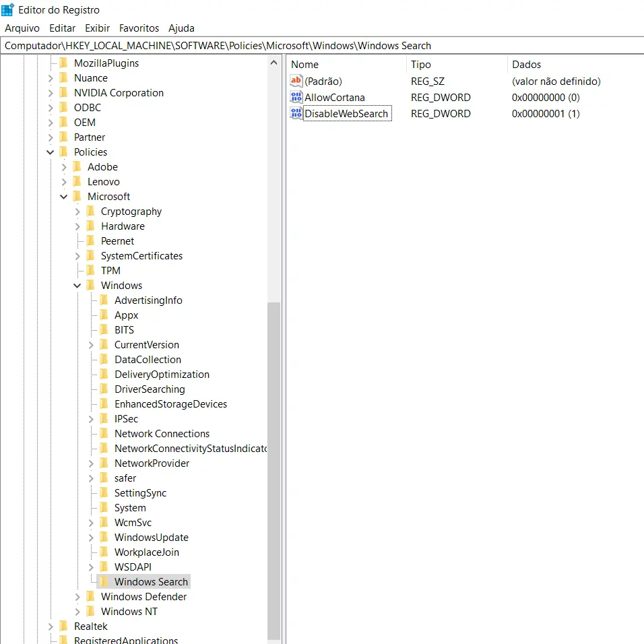The width and height of the screenshot is (644, 644).
Task: Expand the SystemCertificates key
Action: point(77,256)
